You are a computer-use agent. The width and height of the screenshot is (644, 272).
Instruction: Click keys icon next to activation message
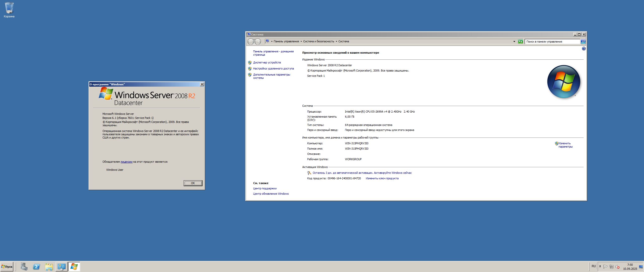tap(309, 173)
